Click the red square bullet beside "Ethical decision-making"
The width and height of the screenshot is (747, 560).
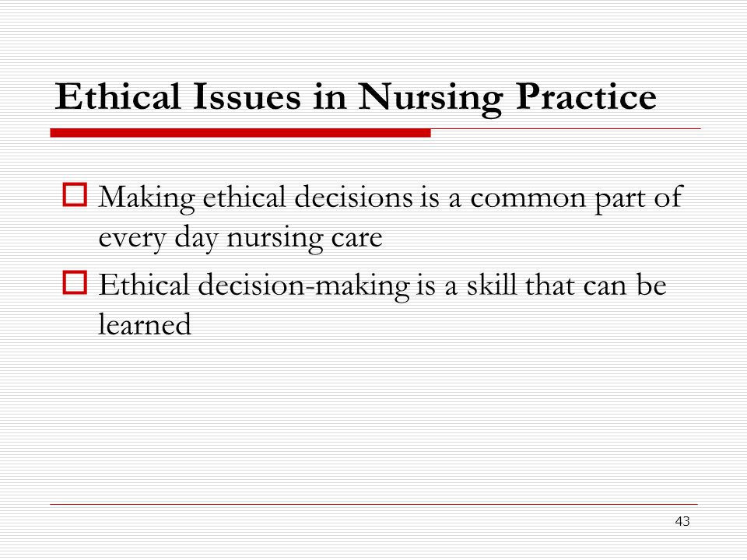coord(75,282)
